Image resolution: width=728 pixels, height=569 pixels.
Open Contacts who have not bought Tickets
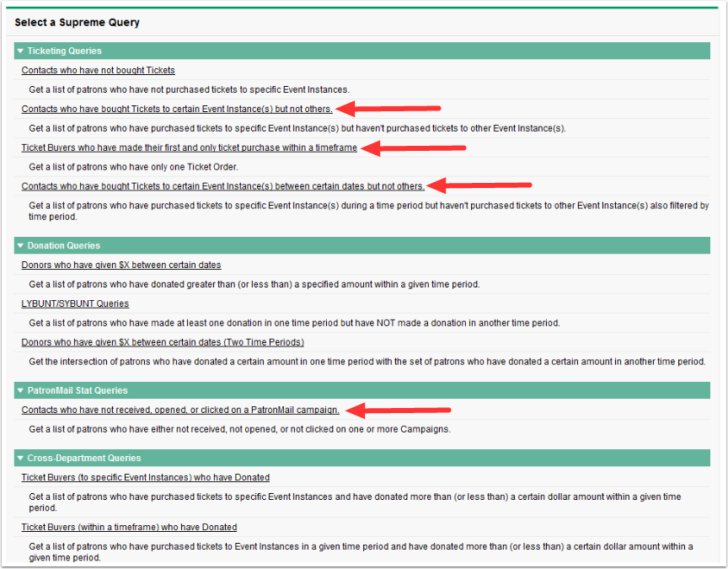pyautogui.click(x=98, y=70)
